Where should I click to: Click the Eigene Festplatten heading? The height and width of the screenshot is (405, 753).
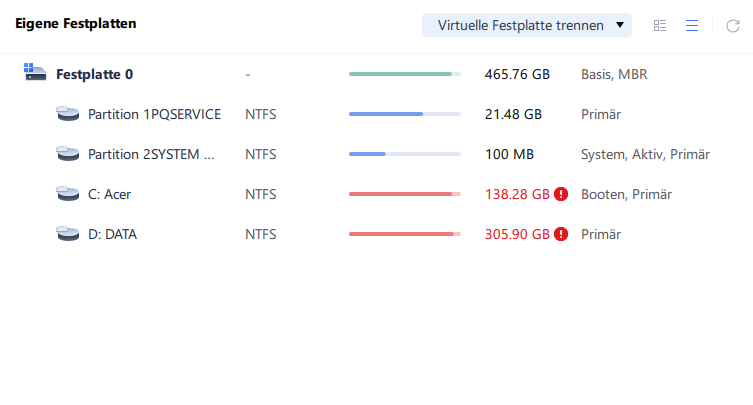click(76, 22)
